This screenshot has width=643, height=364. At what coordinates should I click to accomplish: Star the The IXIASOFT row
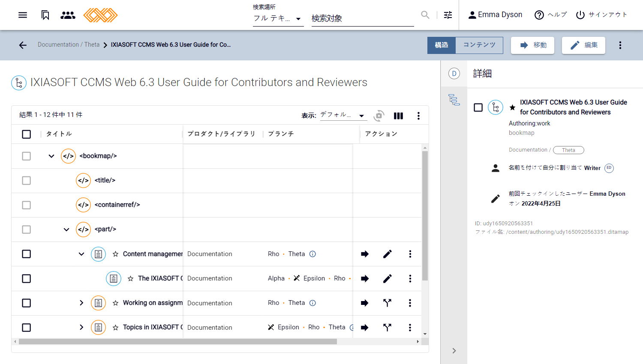coord(131,278)
